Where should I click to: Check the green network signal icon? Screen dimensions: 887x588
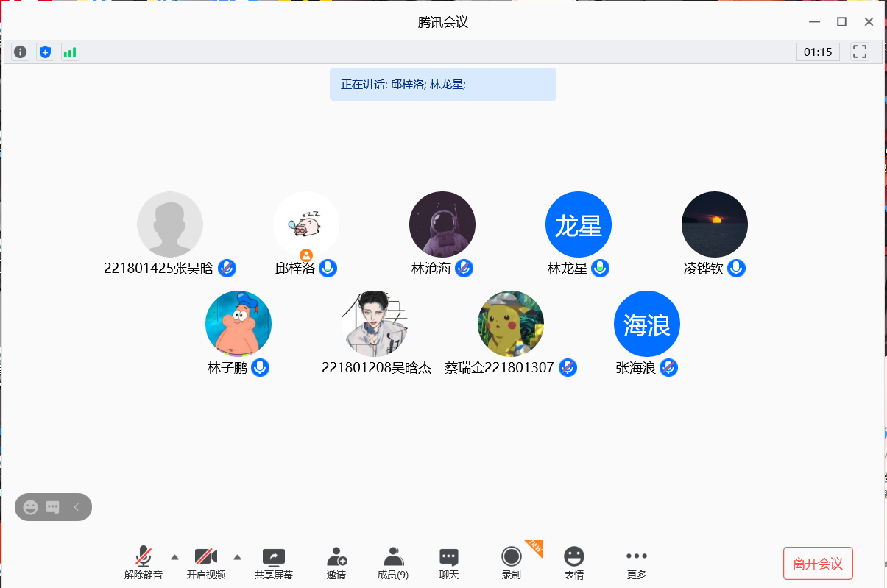pyautogui.click(x=70, y=52)
